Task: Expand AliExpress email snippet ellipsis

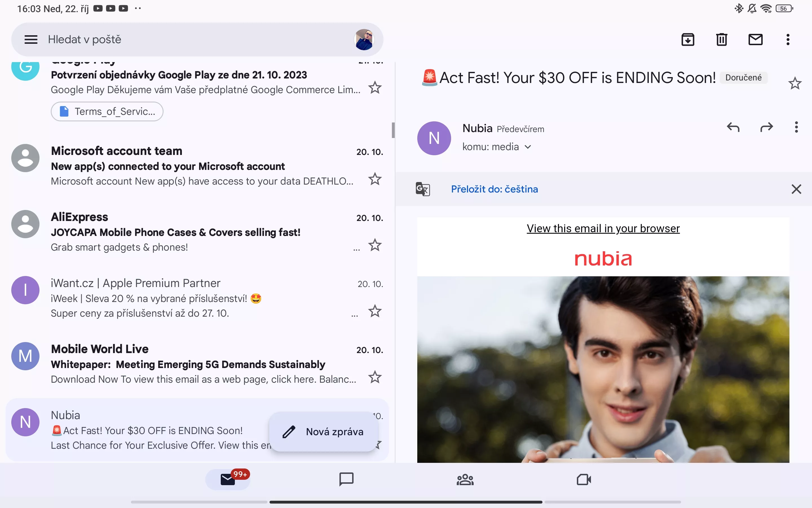Action: click(x=356, y=249)
